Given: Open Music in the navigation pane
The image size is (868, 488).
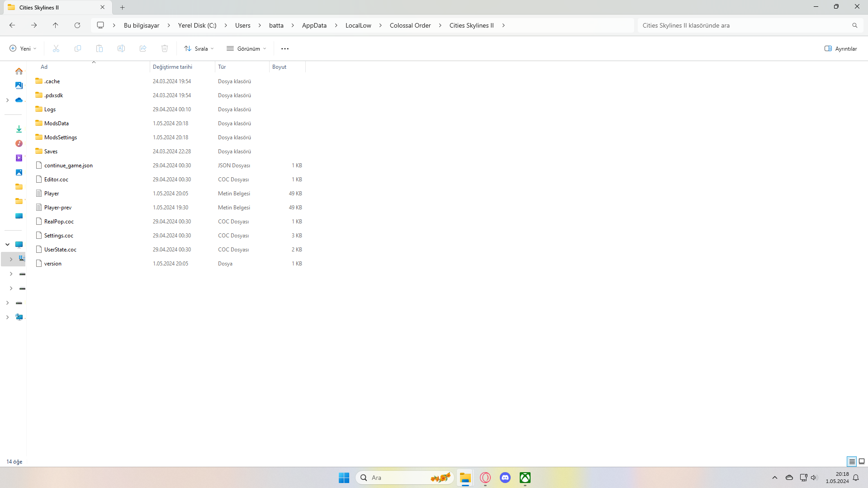Looking at the screenshot, I should point(19,143).
